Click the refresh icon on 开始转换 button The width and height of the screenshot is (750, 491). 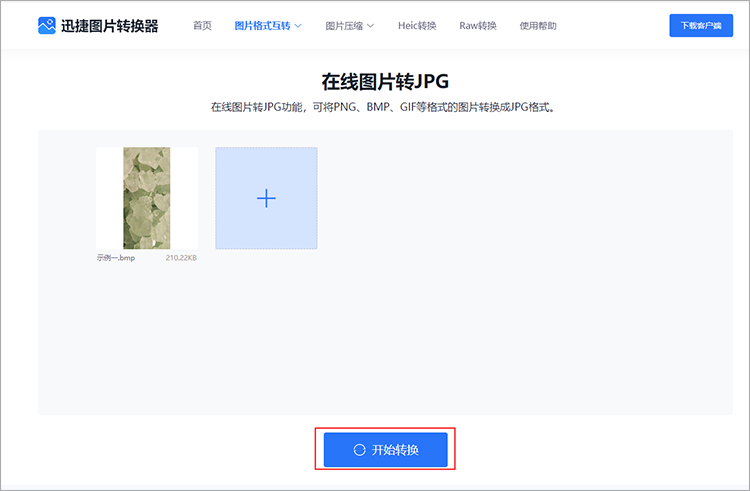(359, 450)
